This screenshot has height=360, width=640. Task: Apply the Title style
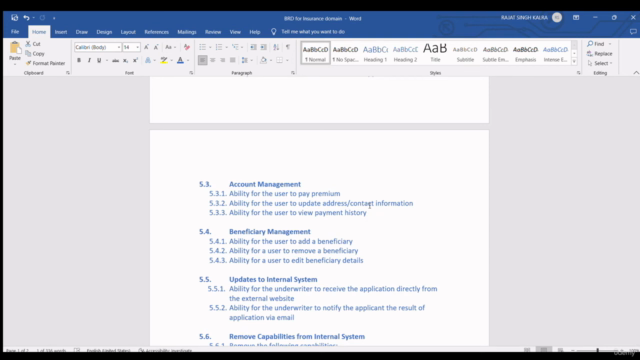435,53
